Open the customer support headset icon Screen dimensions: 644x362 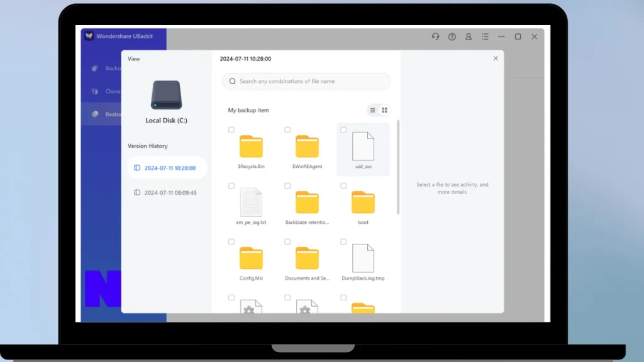click(435, 36)
